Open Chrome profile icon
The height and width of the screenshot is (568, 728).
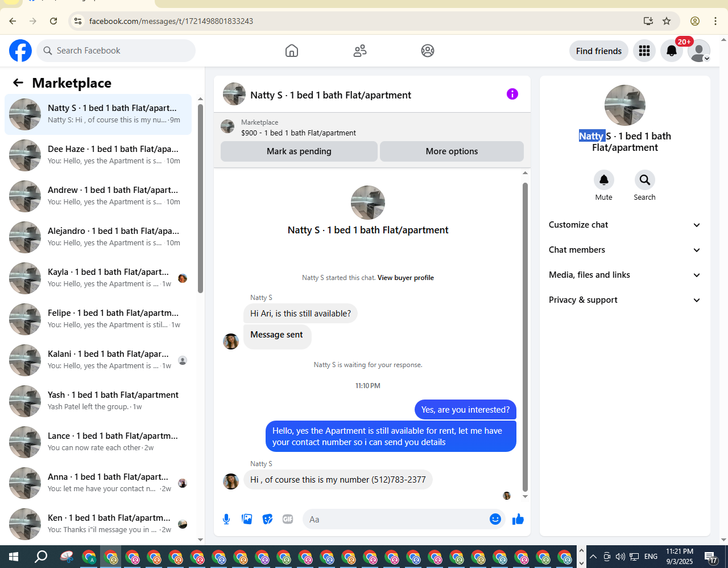[695, 21]
